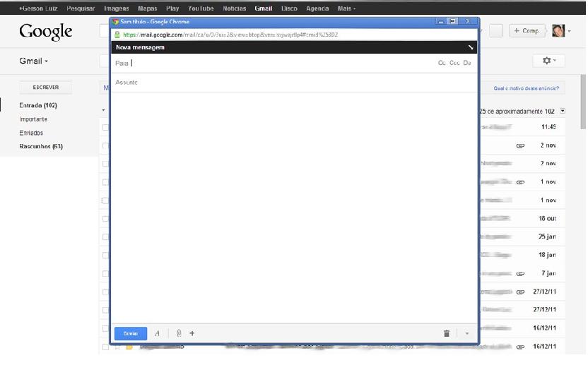Open Importante folder
The height and width of the screenshot is (365, 588).
click(33, 119)
